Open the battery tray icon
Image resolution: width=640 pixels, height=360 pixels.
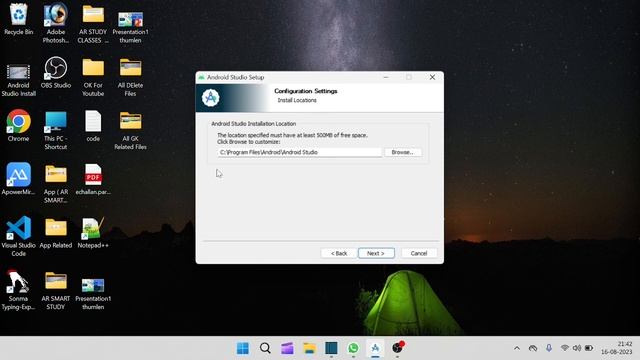[x=589, y=348]
